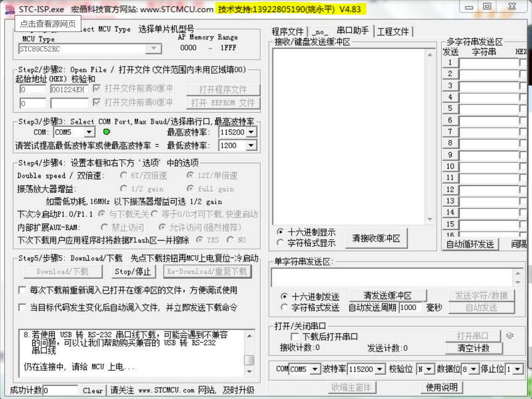Screen dimensions: 532x399
Task: Select the 1/2 gain radio button
Action: (123, 189)
